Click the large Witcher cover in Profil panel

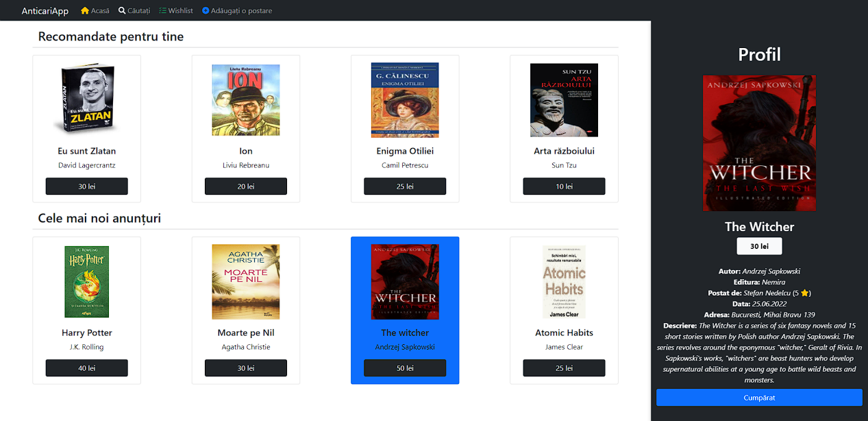[759, 143]
